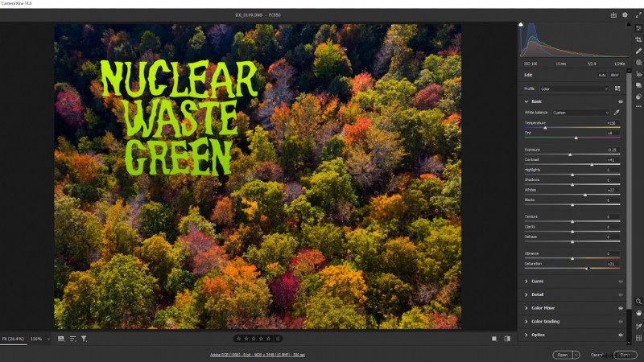This screenshot has height=362, width=644.
Task: Rate image with fifth star
Action: point(268,339)
